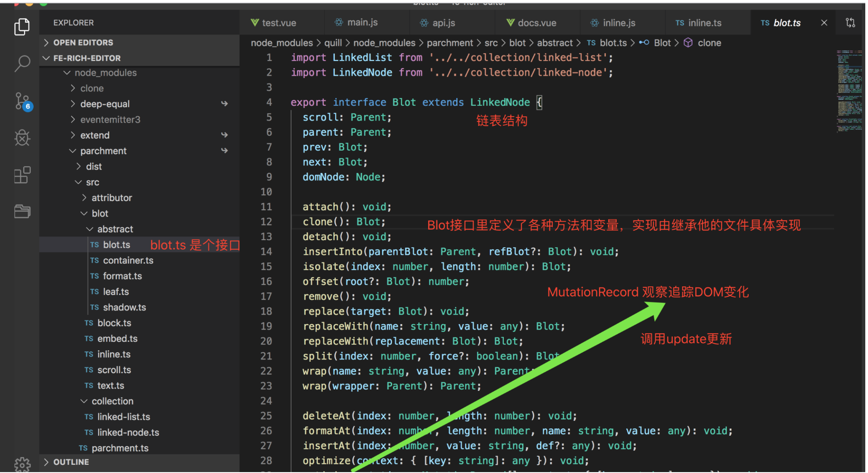Click 'domNode' on line 9
The image size is (868, 473).
click(324, 177)
